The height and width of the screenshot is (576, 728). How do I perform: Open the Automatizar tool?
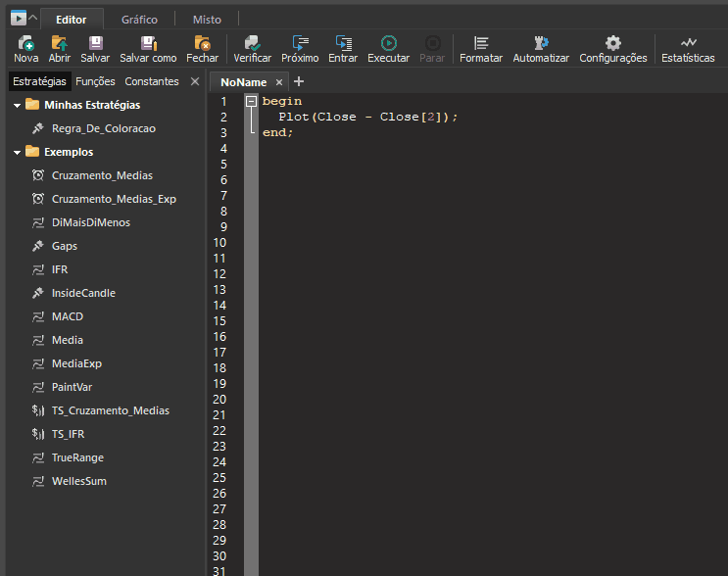pyautogui.click(x=541, y=49)
